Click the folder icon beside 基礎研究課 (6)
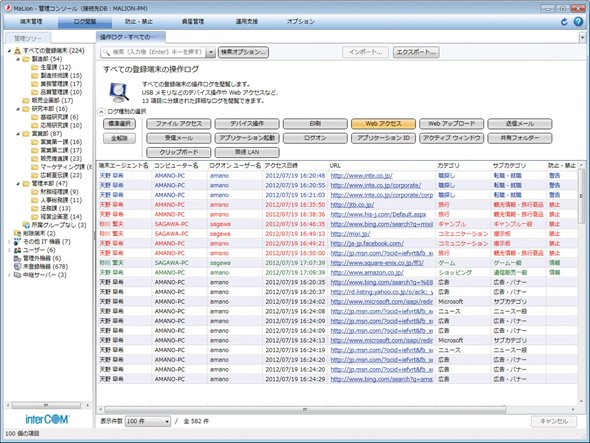The height and width of the screenshot is (443, 590). (35, 117)
